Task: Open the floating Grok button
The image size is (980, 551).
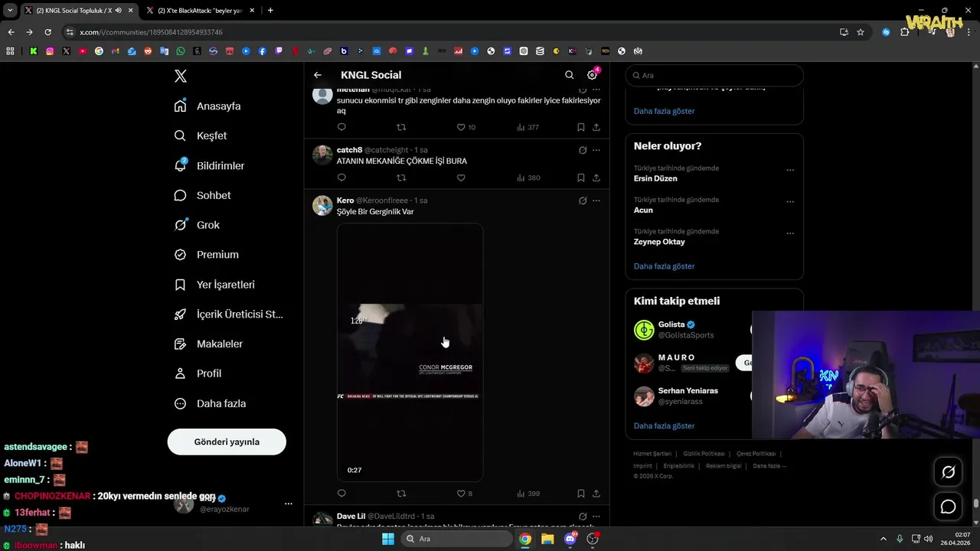Action: click(948, 472)
